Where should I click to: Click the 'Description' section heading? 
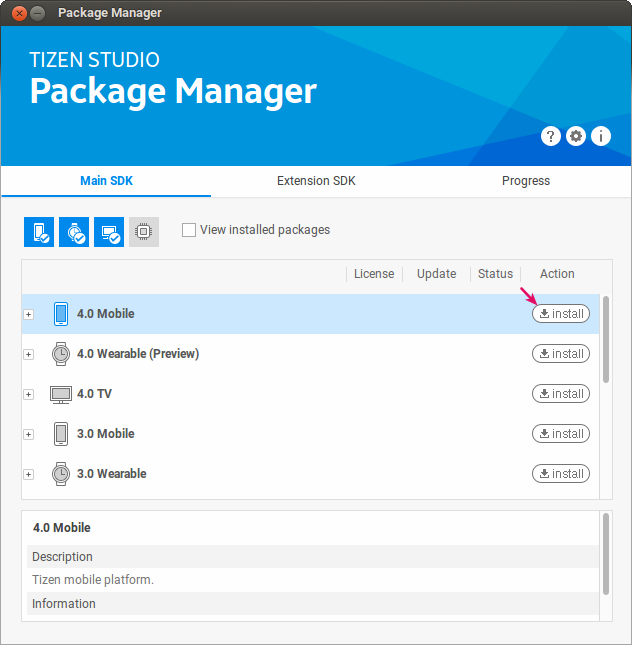tap(62, 557)
